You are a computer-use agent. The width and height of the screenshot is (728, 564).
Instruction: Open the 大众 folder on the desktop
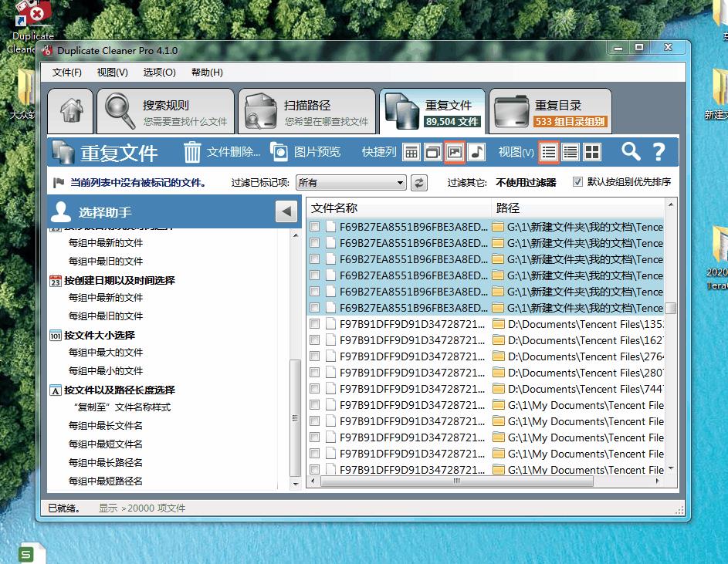[23, 94]
